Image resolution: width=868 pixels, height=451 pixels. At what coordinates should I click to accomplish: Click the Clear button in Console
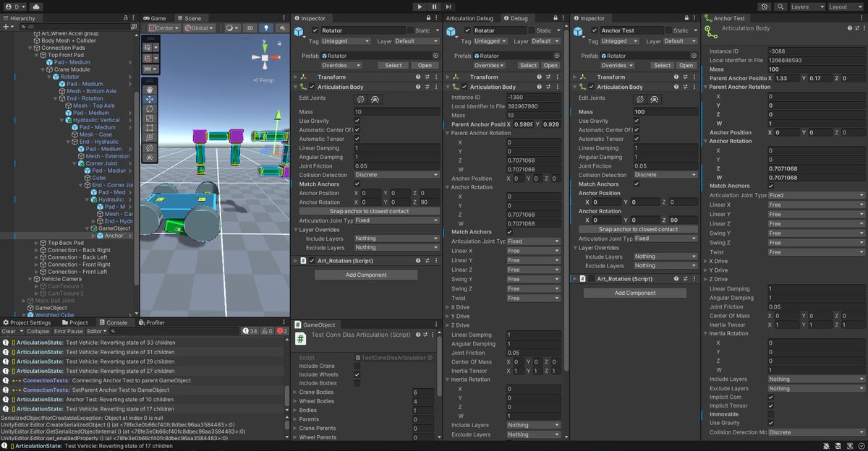click(x=9, y=331)
